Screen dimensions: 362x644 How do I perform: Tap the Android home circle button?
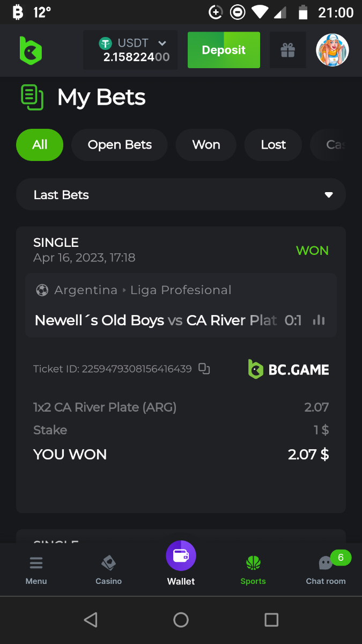pyautogui.click(x=181, y=620)
